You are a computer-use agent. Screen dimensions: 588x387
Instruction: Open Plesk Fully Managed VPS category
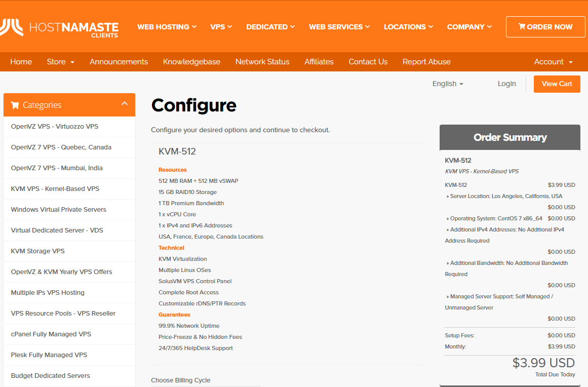point(69,355)
